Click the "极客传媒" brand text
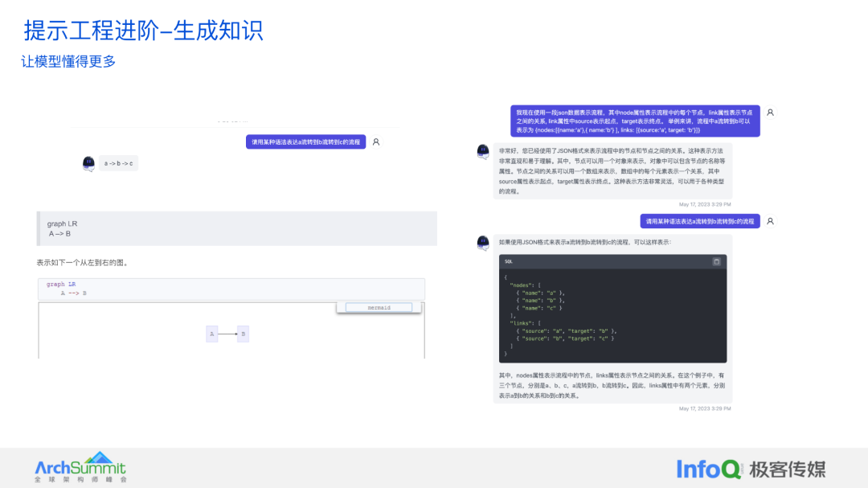 click(x=787, y=470)
